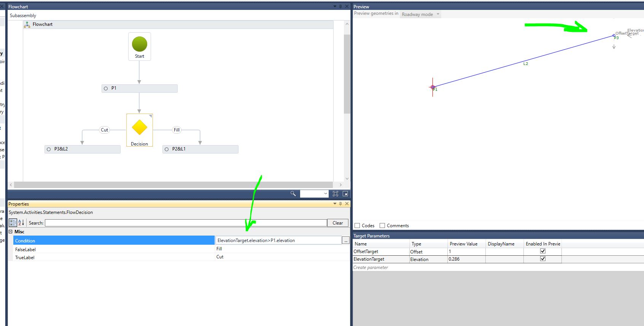This screenshot has width=644, height=326.
Task: Click the Start node in the flowchart
Action: [x=140, y=46]
